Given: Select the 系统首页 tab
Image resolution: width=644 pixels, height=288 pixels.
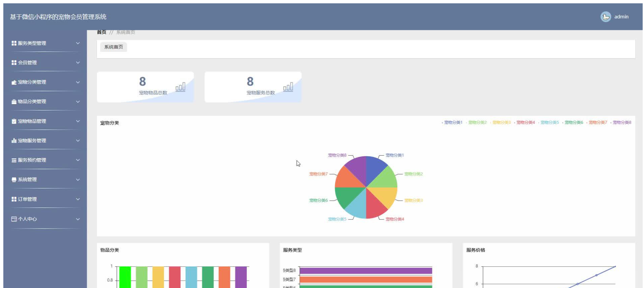Looking at the screenshot, I should point(114,47).
